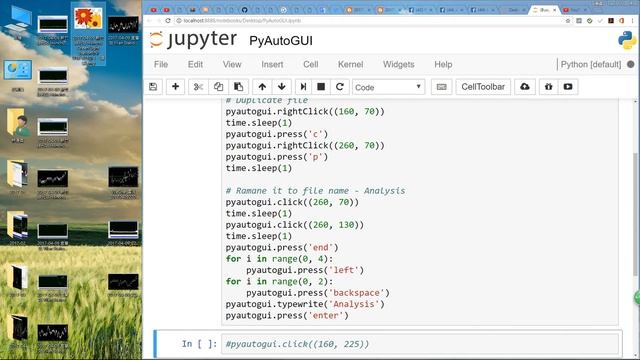Click the In [ ]: prompt of the last cell
The image size is (640, 360).
coord(199,344)
